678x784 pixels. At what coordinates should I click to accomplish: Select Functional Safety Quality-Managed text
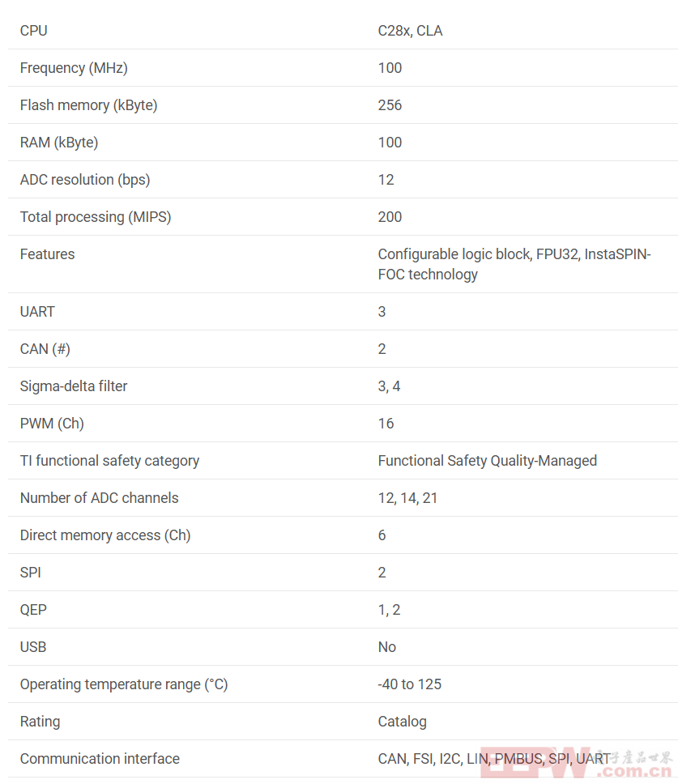click(487, 461)
